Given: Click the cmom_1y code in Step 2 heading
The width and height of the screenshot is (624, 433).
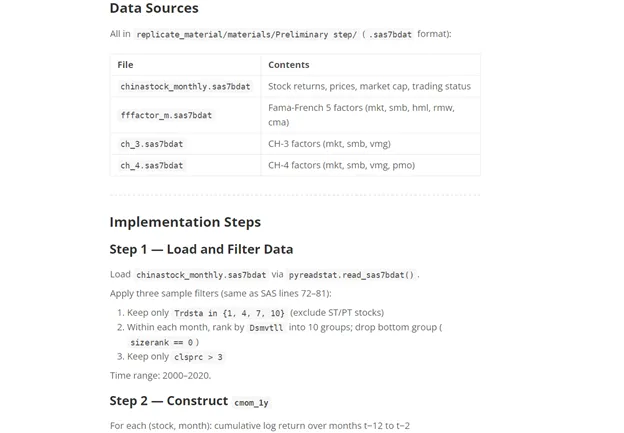Looking at the screenshot, I should pyautogui.click(x=251, y=403).
